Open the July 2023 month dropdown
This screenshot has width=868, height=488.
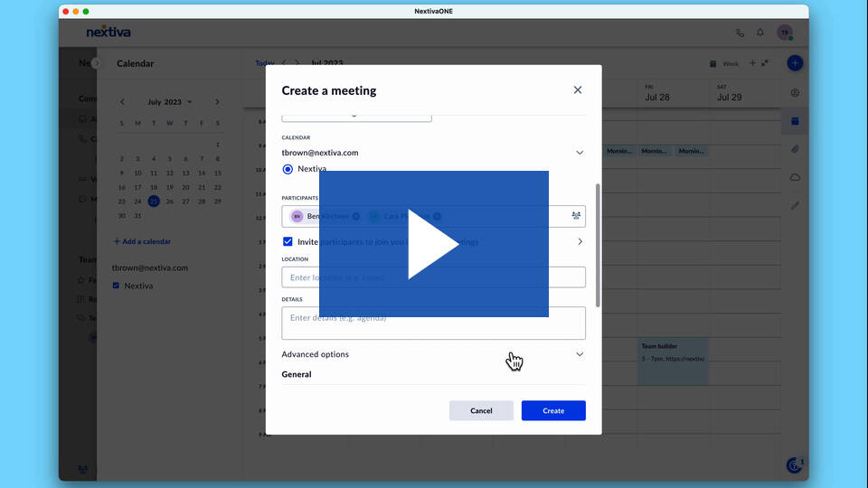pyautogui.click(x=169, y=102)
